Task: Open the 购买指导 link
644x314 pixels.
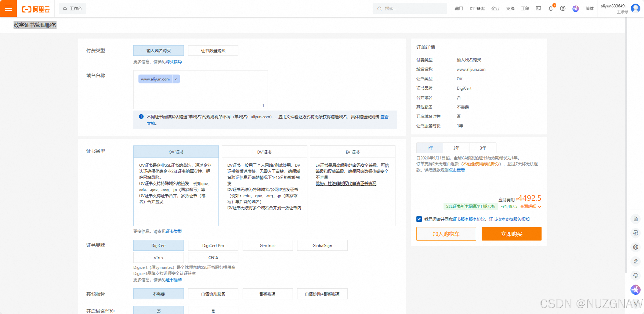Action: tap(174, 62)
